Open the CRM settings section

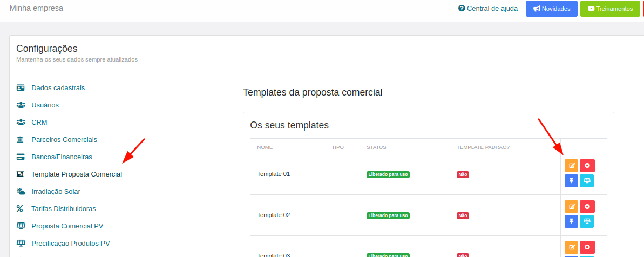tap(39, 123)
